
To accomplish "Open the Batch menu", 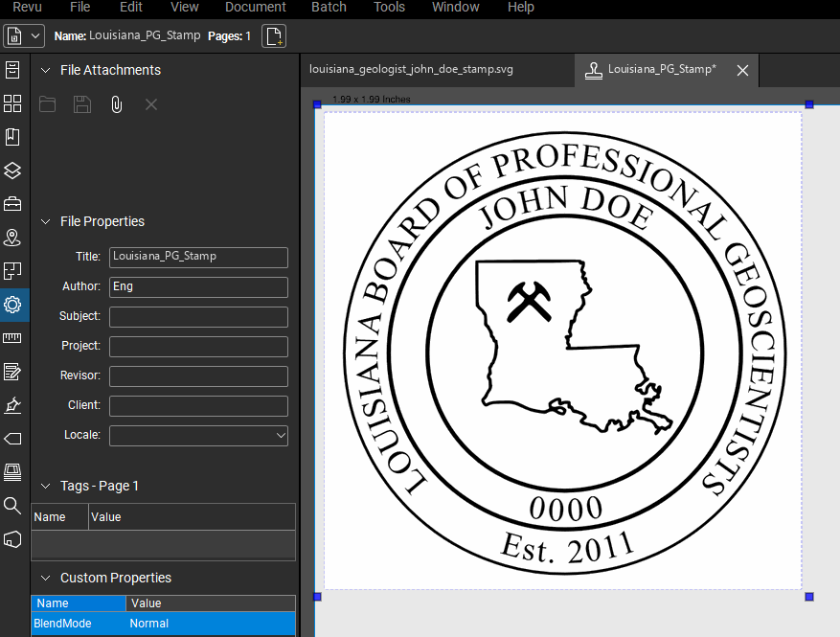I will click(329, 7).
